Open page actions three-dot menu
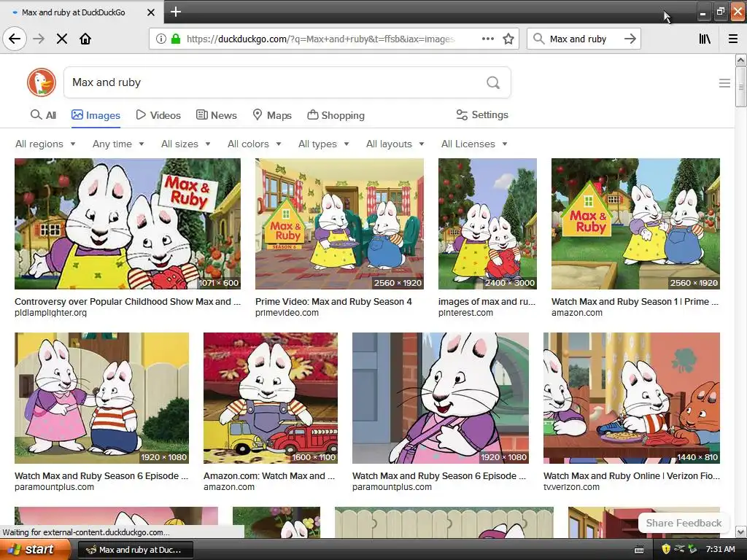This screenshot has width=747, height=560. (x=488, y=39)
